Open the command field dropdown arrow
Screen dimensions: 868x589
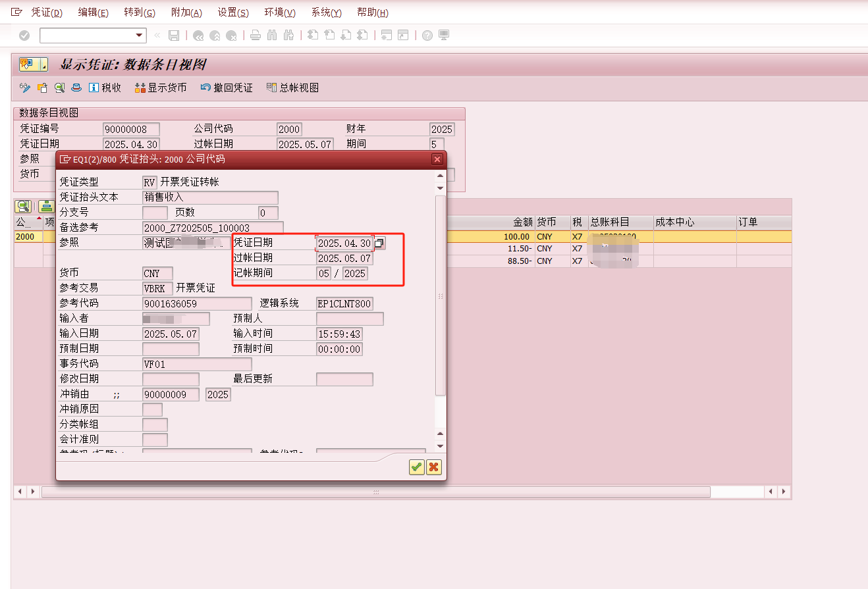tap(139, 36)
